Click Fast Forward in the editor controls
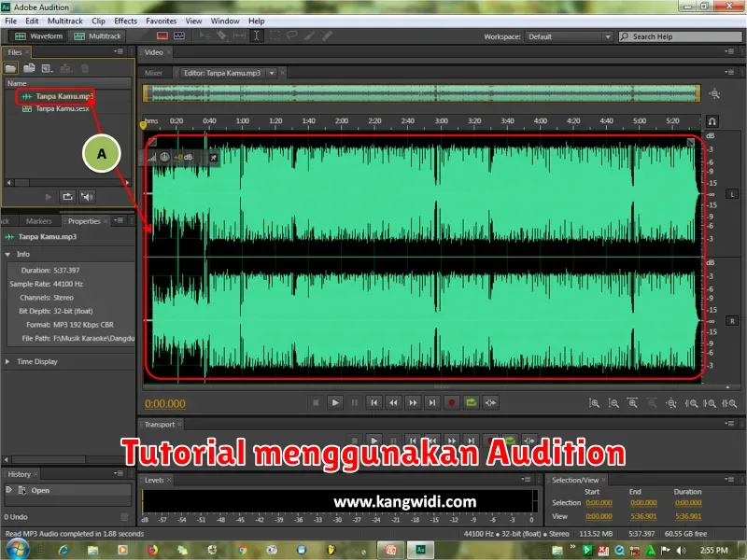The height and width of the screenshot is (560, 747). (413, 403)
